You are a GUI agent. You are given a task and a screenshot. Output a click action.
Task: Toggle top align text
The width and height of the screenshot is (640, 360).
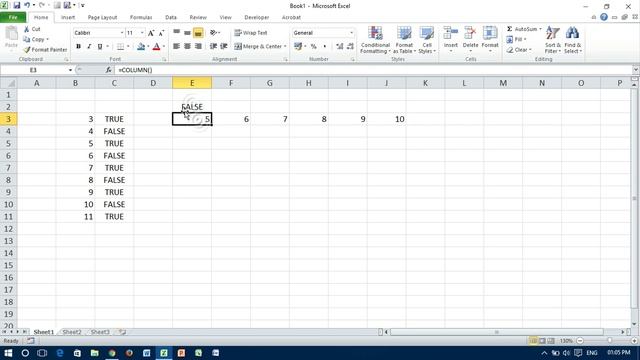(176, 33)
